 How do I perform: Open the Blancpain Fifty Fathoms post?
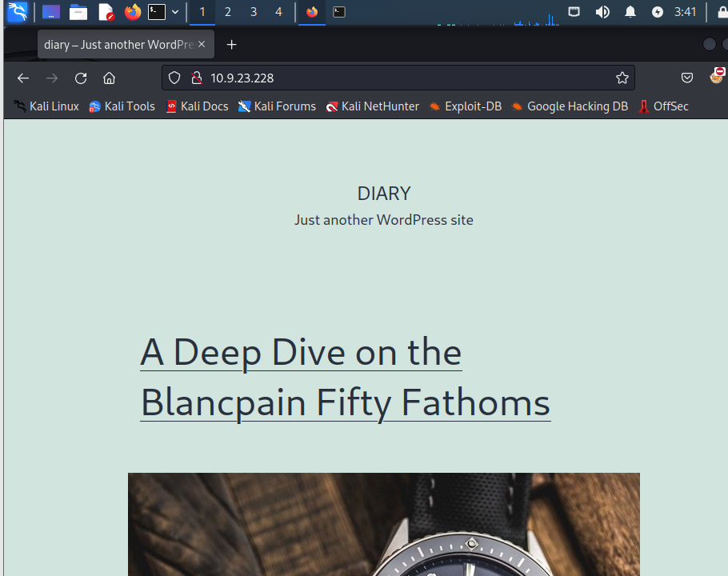tap(346, 378)
